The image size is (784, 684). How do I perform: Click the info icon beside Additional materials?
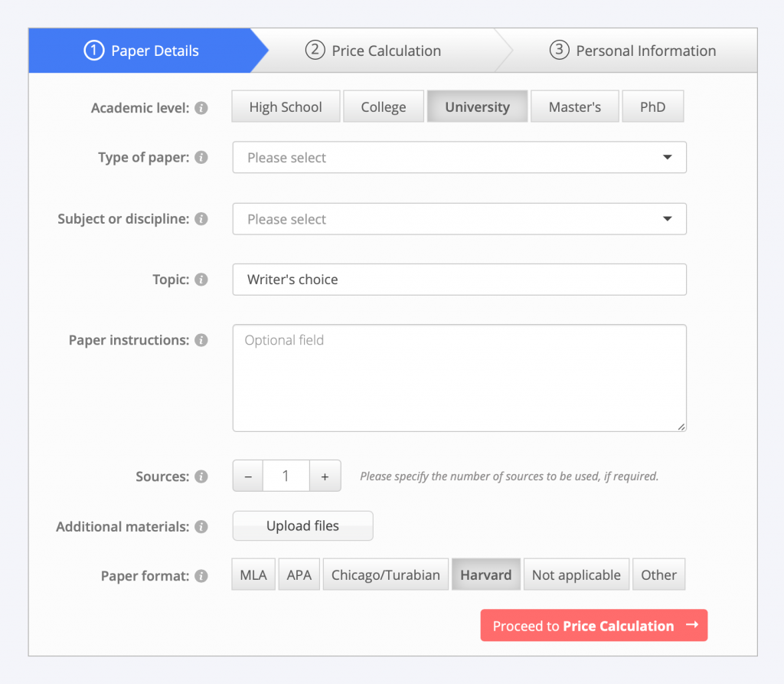[x=201, y=527]
